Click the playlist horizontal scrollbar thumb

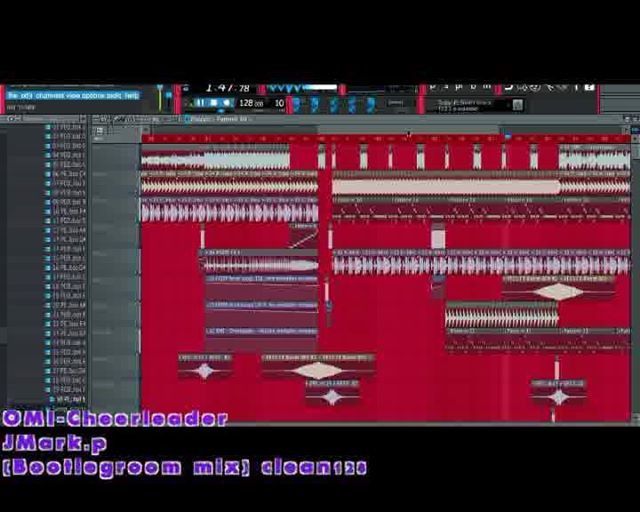click(409, 130)
